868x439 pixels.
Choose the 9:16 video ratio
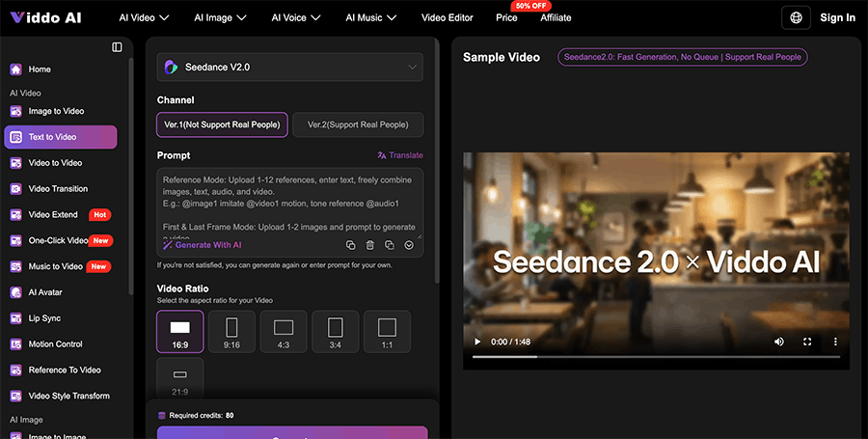click(x=232, y=331)
